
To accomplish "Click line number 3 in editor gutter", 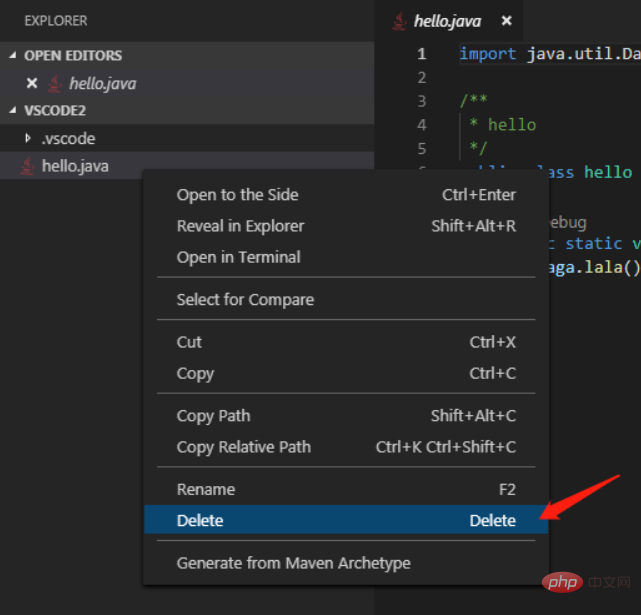I will point(421,101).
